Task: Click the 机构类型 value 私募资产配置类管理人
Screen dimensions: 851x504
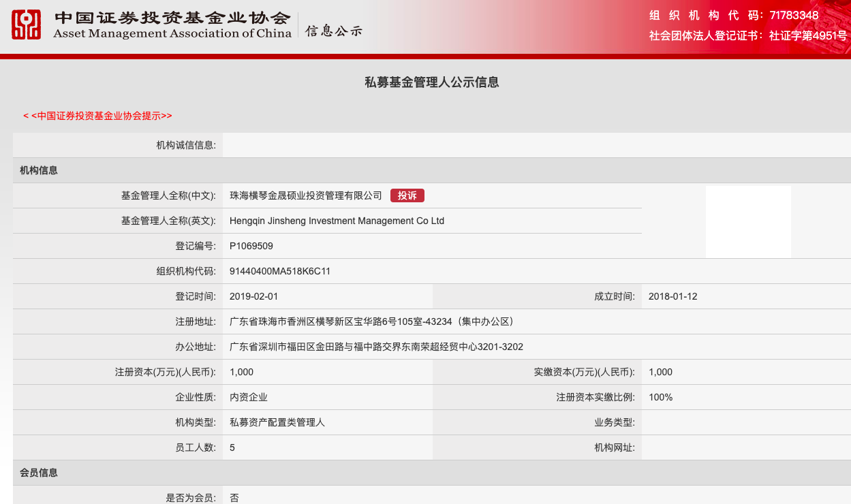Action: [x=277, y=422]
